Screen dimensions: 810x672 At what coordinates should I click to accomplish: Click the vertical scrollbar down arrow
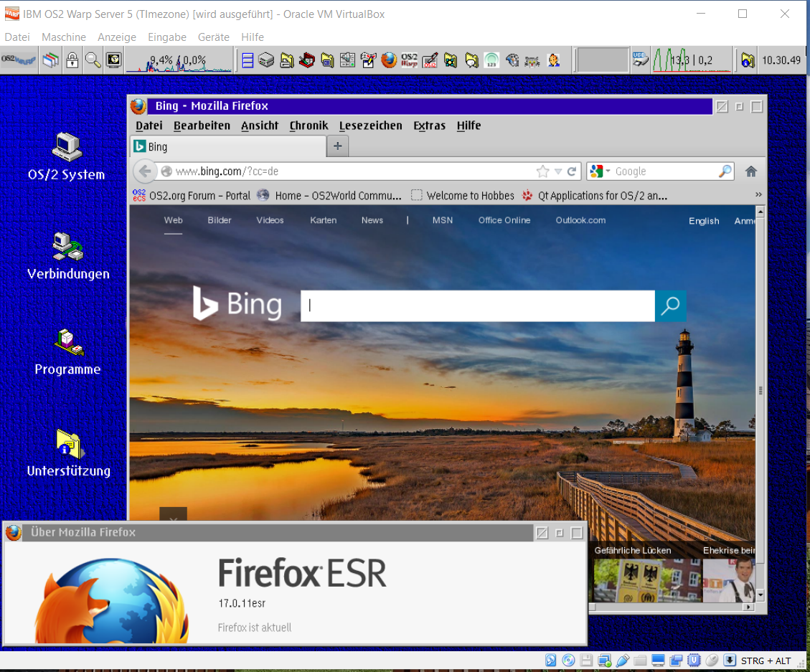760,595
